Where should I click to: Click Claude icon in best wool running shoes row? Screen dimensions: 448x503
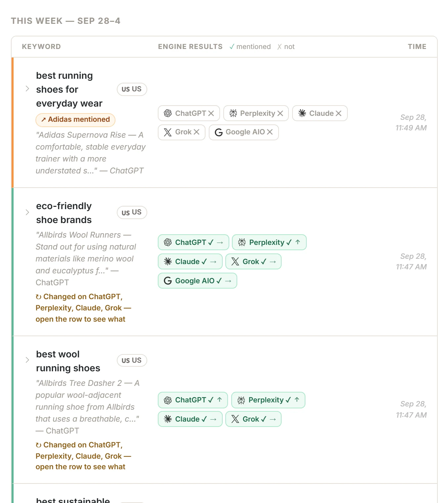coord(168,419)
